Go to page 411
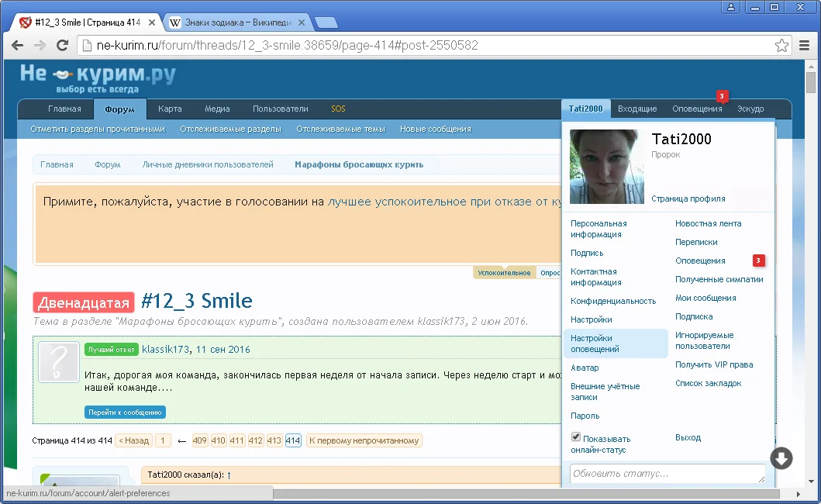 [x=236, y=440]
